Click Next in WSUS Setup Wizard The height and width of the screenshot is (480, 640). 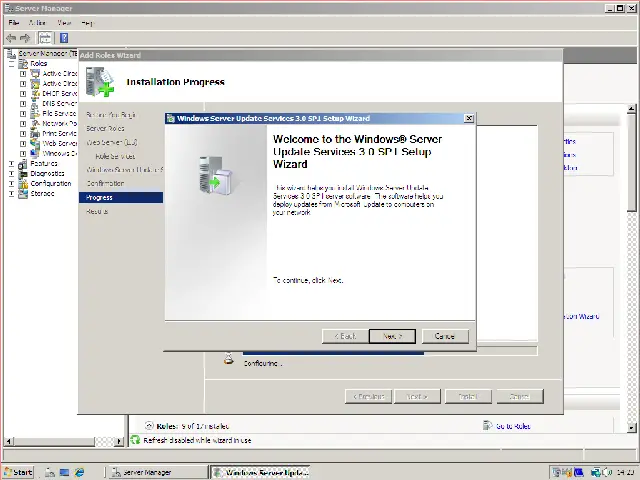(x=392, y=336)
